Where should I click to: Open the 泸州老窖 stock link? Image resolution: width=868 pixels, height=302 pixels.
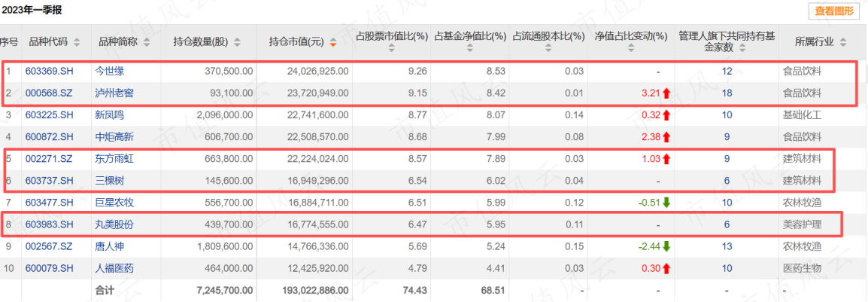tap(114, 93)
